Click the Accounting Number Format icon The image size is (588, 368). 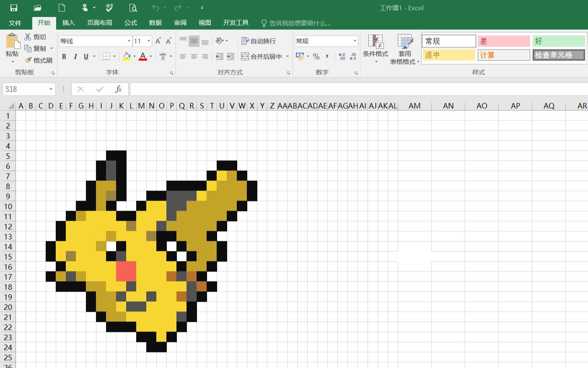click(x=300, y=56)
